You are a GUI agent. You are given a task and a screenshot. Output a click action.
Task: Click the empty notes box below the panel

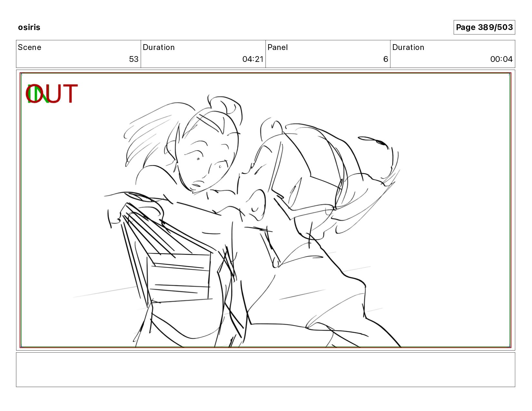coord(265,369)
